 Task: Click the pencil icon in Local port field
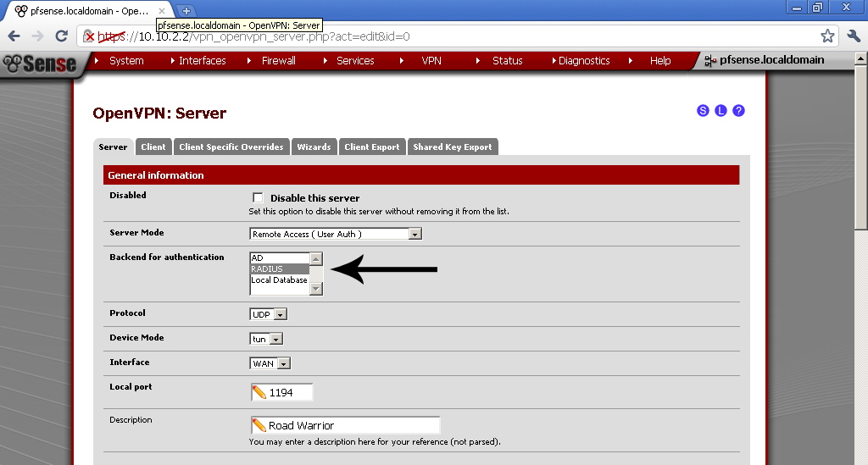pos(259,392)
